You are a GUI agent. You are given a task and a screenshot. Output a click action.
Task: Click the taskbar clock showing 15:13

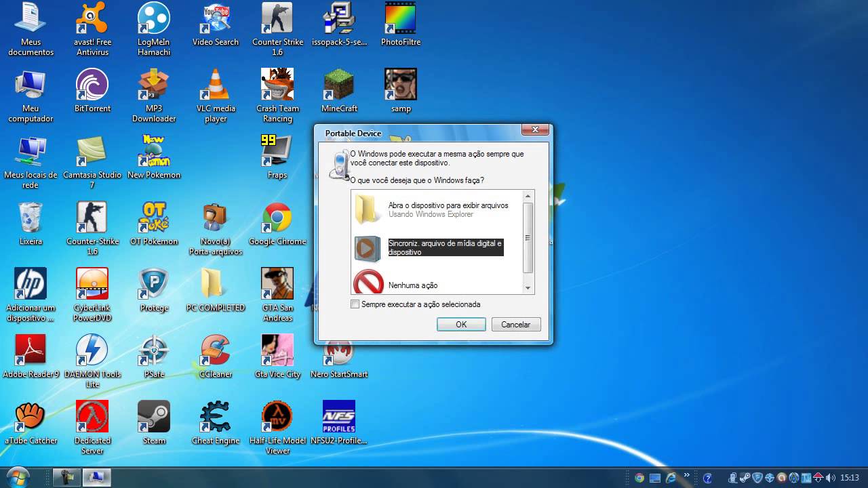point(850,478)
